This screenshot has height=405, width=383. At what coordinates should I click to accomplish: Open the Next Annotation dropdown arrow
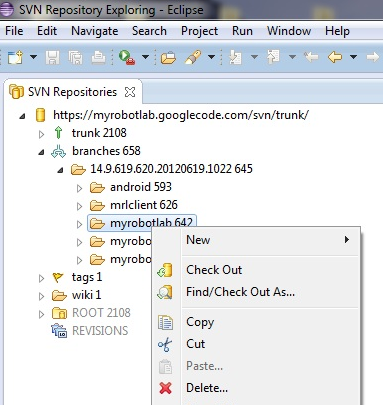pyautogui.click(x=254, y=57)
